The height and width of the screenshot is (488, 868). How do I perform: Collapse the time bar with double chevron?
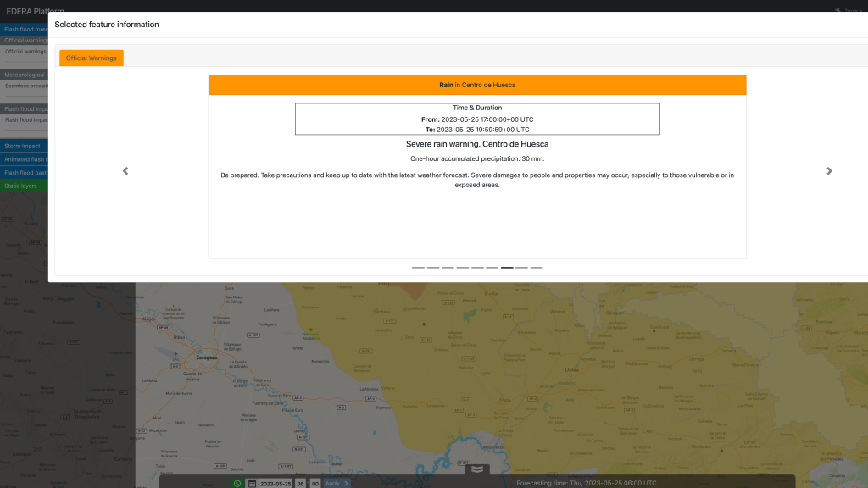(x=477, y=469)
